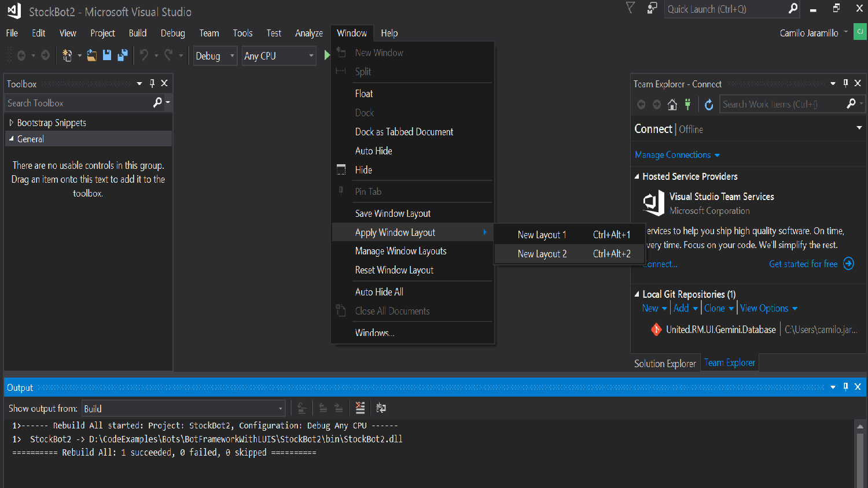Collapse the Local Git Repositories section
868x488 pixels.
637,294
